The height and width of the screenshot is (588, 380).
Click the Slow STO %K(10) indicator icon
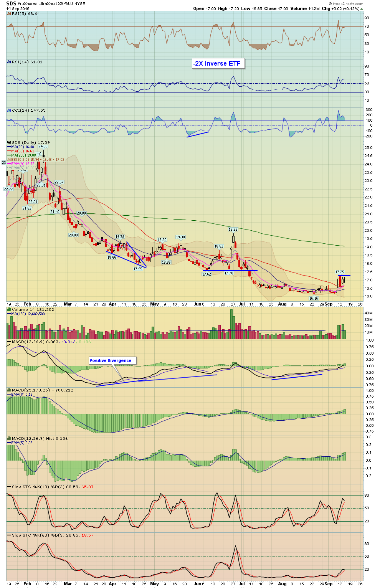pyautogui.click(x=9, y=487)
